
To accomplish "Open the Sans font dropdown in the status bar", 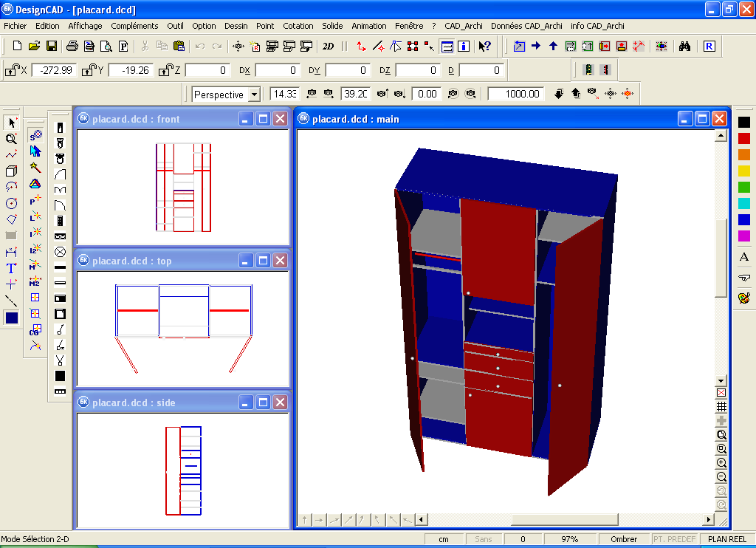I will (x=484, y=539).
